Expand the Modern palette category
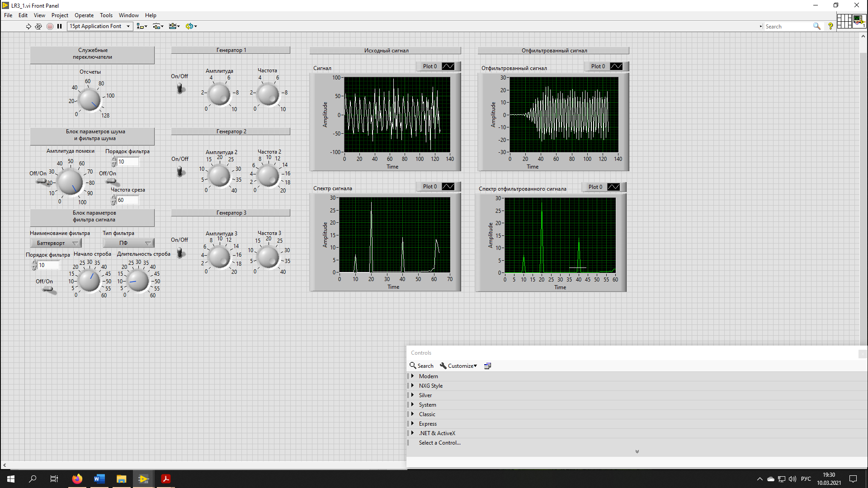The width and height of the screenshot is (868, 488). pos(412,376)
